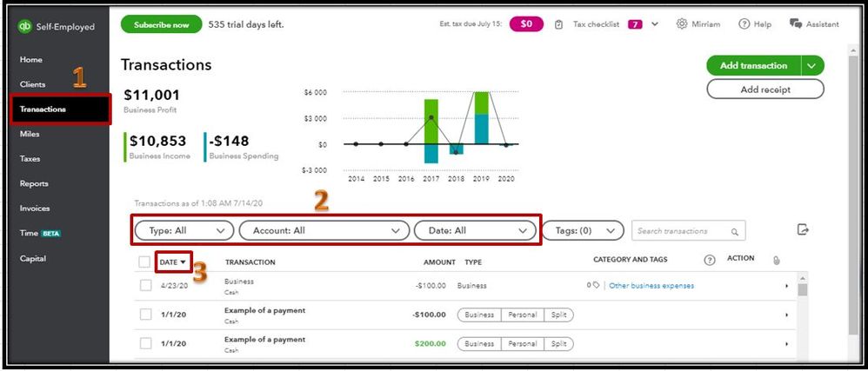Click the 2018 teal bar in chart
The height and width of the screenshot is (371, 868).
click(456, 149)
